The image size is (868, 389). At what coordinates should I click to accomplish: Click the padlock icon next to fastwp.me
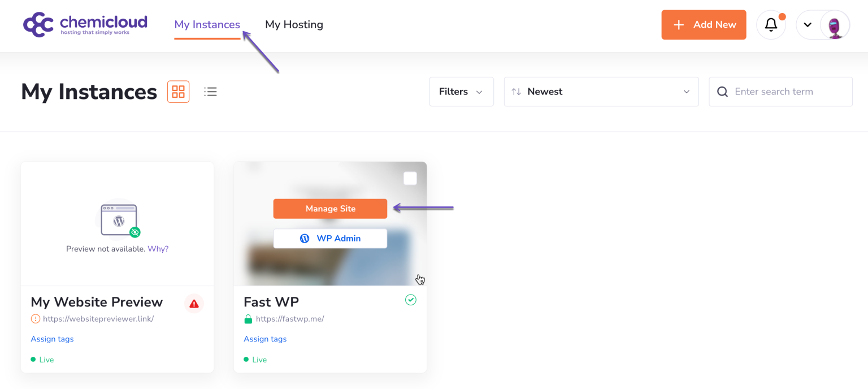click(x=248, y=318)
